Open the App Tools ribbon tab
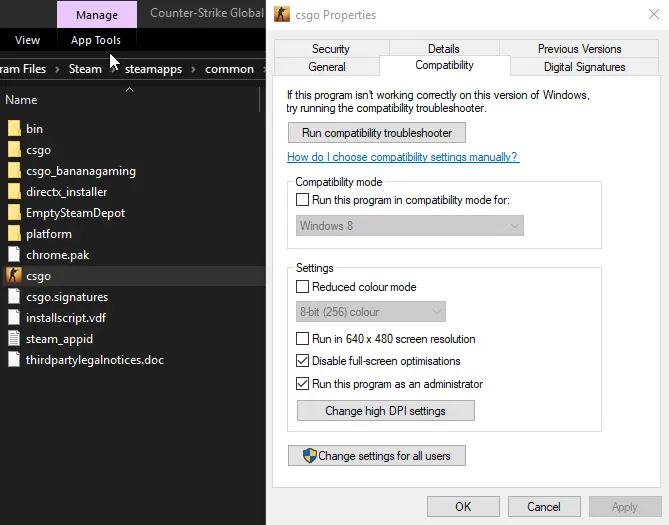The width and height of the screenshot is (669, 525). [96, 40]
